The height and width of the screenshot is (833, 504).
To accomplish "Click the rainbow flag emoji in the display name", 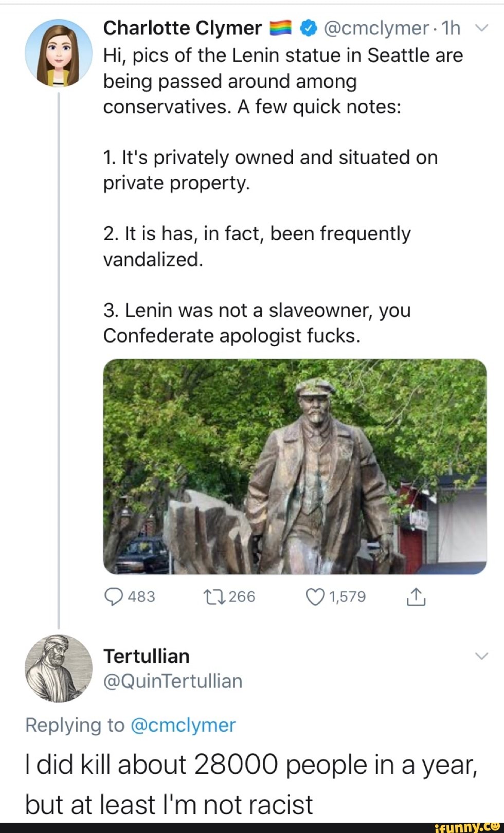I will coord(280,28).
